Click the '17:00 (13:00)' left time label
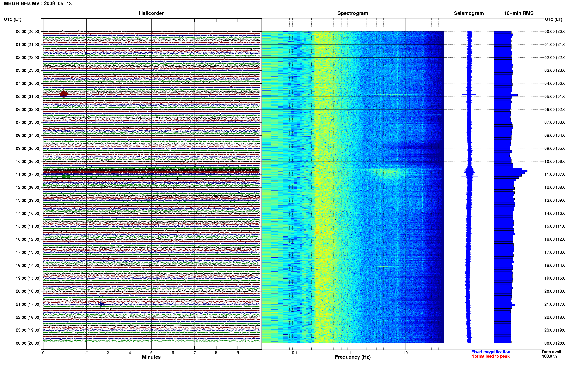Viewport: 588px width, 368px height. [28, 252]
